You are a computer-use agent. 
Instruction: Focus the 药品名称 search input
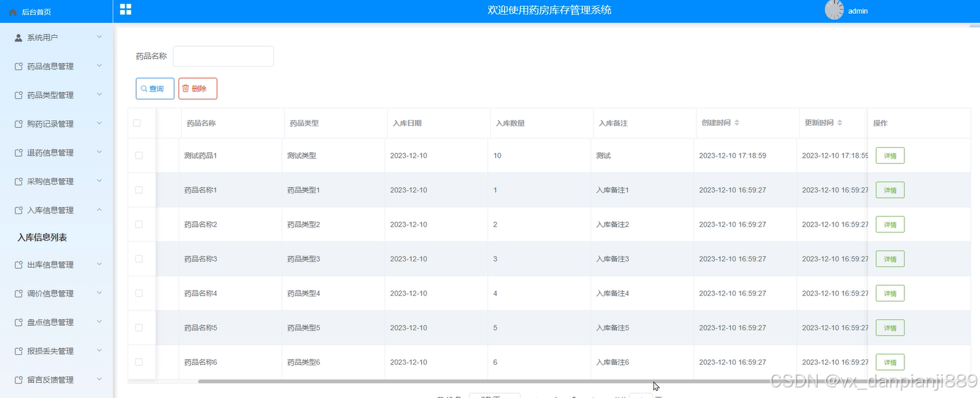[x=223, y=56]
